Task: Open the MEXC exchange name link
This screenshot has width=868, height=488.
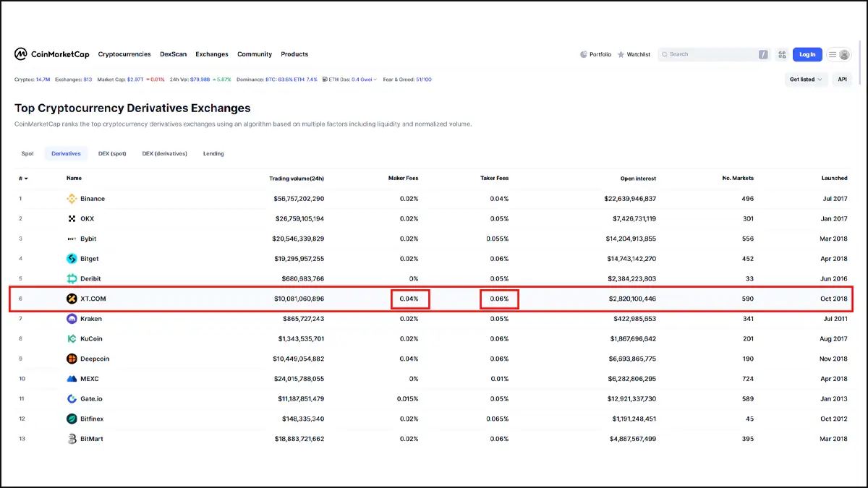Action: (x=90, y=379)
